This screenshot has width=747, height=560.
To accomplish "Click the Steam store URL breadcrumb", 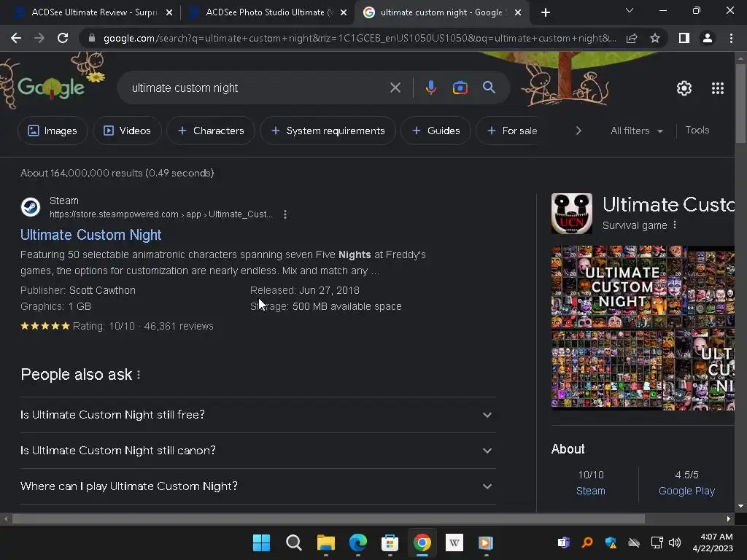I will pyautogui.click(x=161, y=214).
